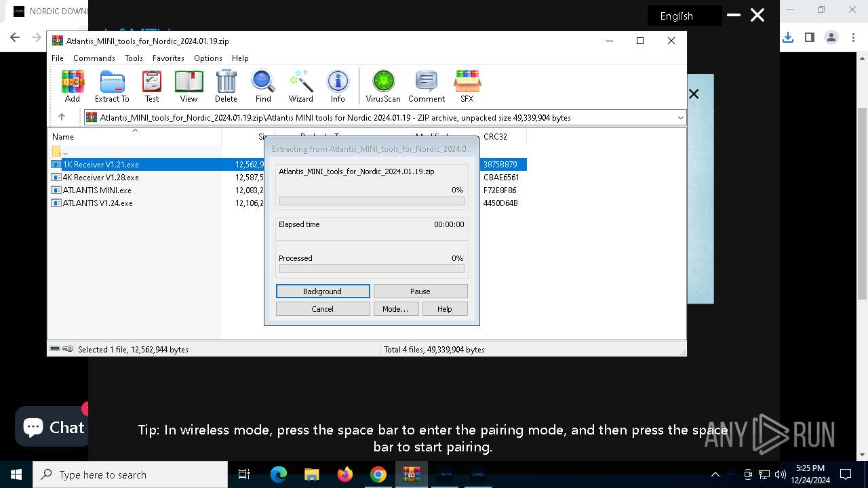Click the Extract To toolbar icon
Screen dimensions: 868x488
coord(112,86)
